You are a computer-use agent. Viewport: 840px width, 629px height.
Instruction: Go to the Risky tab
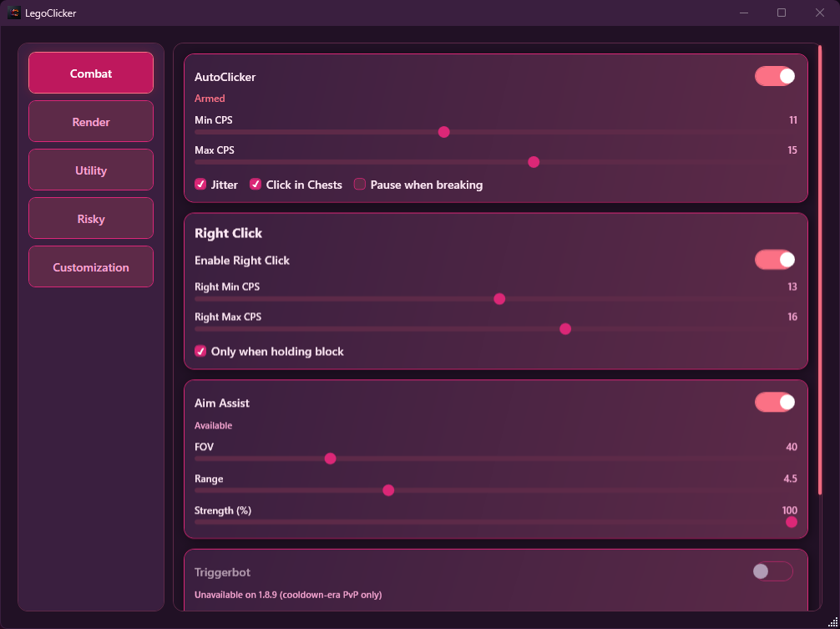point(91,219)
